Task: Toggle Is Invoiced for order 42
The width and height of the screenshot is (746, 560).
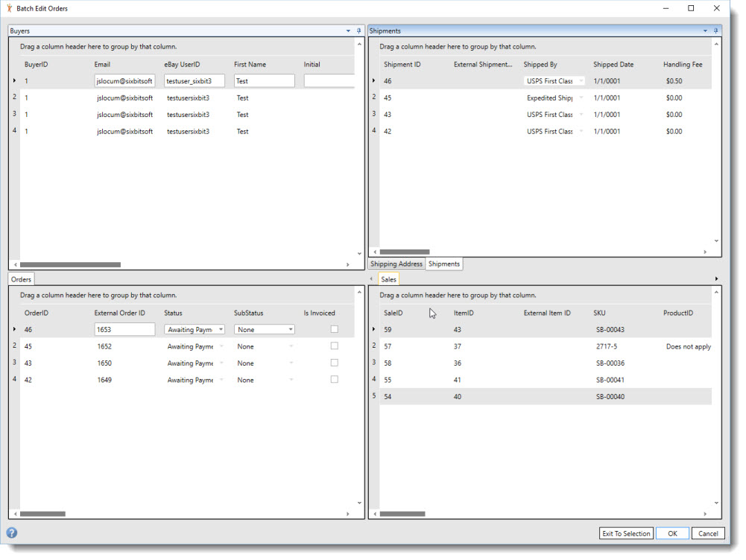Action: pos(335,379)
